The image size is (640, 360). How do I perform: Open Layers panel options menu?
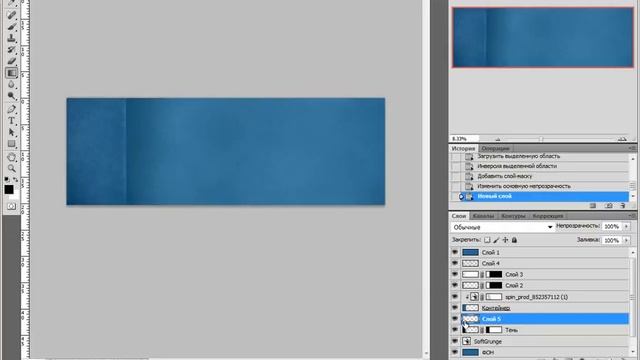coord(633,216)
